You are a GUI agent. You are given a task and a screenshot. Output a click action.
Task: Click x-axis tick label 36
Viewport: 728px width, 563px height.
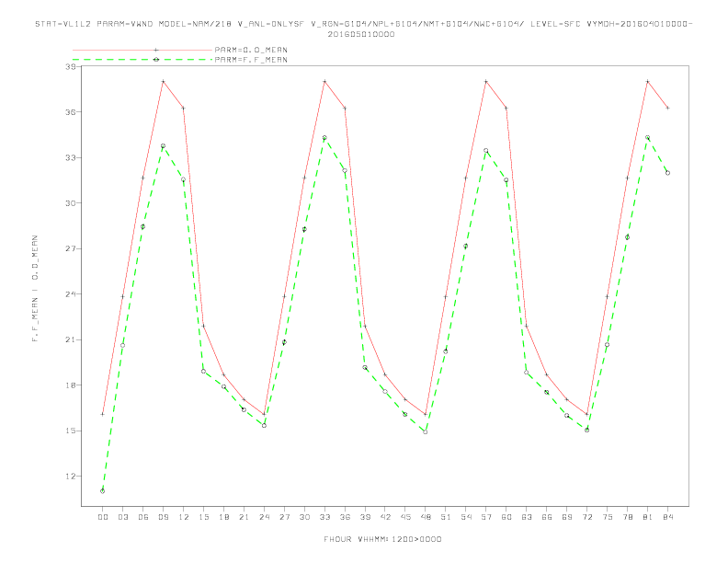pos(345,517)
